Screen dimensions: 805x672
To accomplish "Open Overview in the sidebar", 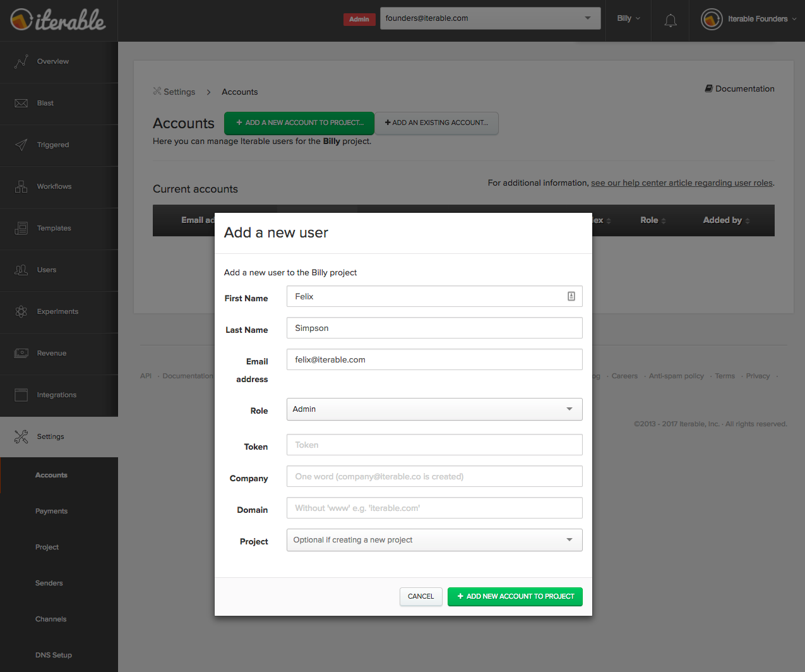I will (x=59, y=62).
